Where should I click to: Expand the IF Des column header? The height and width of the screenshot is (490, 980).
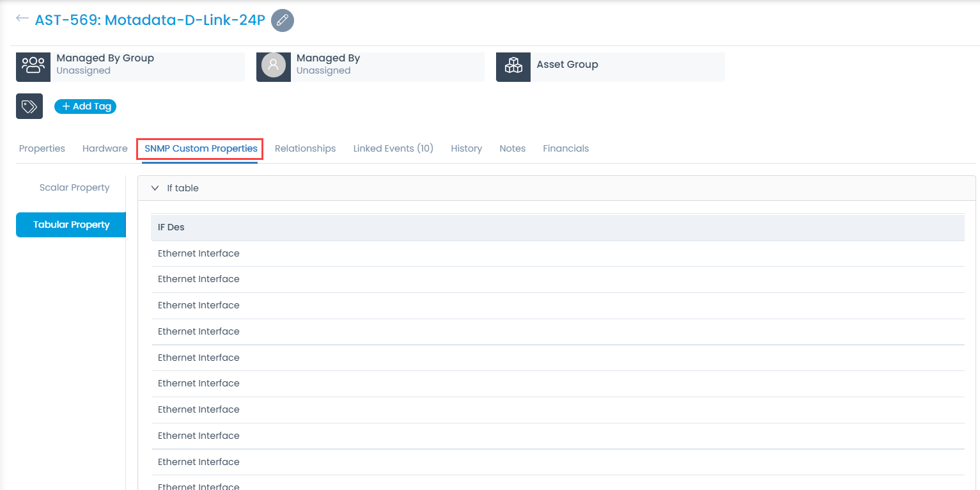click(171, 227)
